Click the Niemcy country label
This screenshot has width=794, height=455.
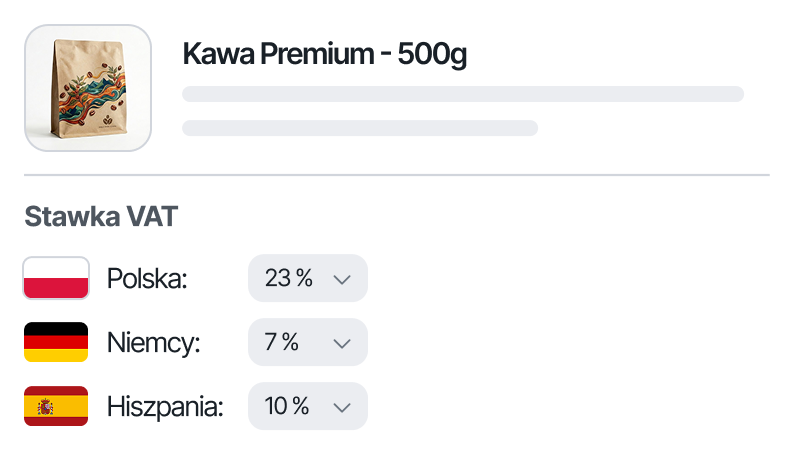pyautogui.click(x=154, y=342)
